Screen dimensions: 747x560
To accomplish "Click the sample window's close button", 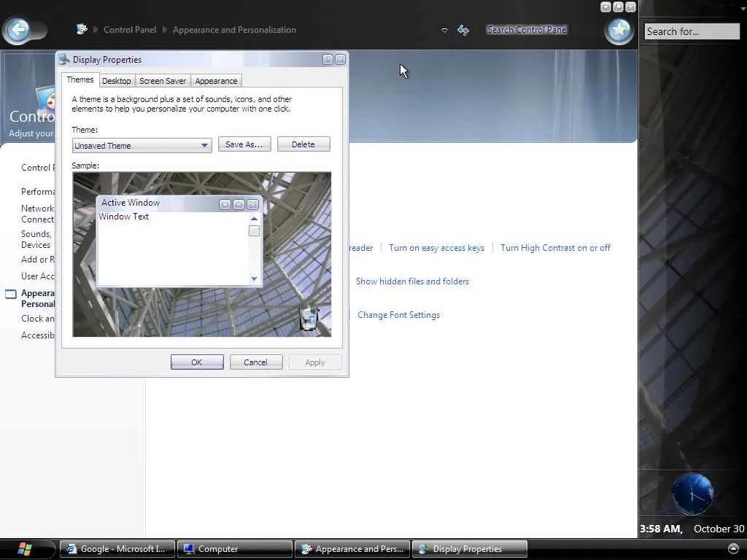I will [253, 204].
